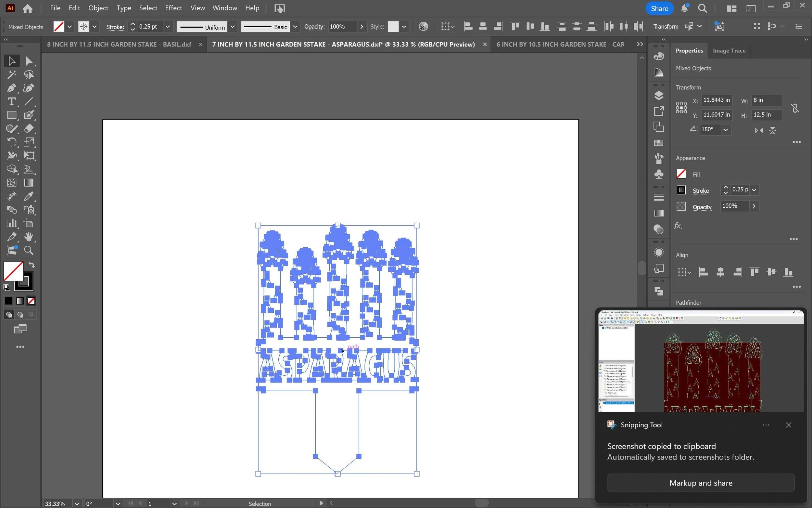The height and width of the screenshot is (508, 812).
Task: Expand the rotation angle dropdown
Action: coord(725,130)
